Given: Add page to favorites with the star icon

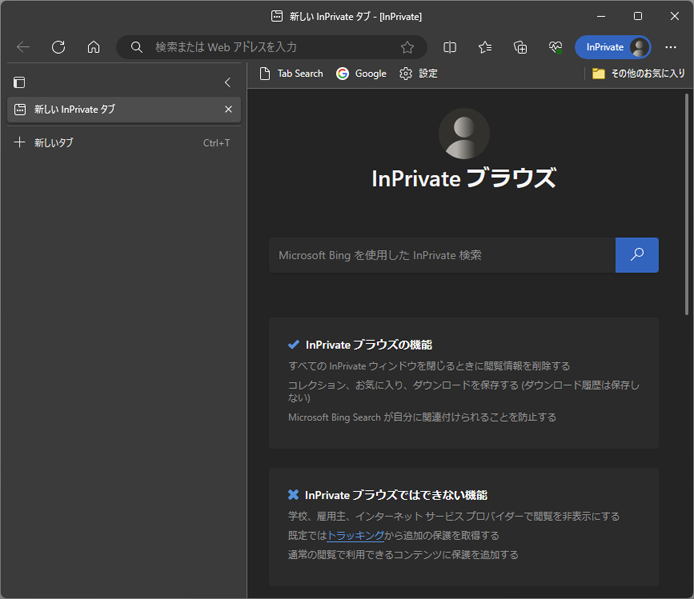Looking at the screenshot, I should 407,47.
